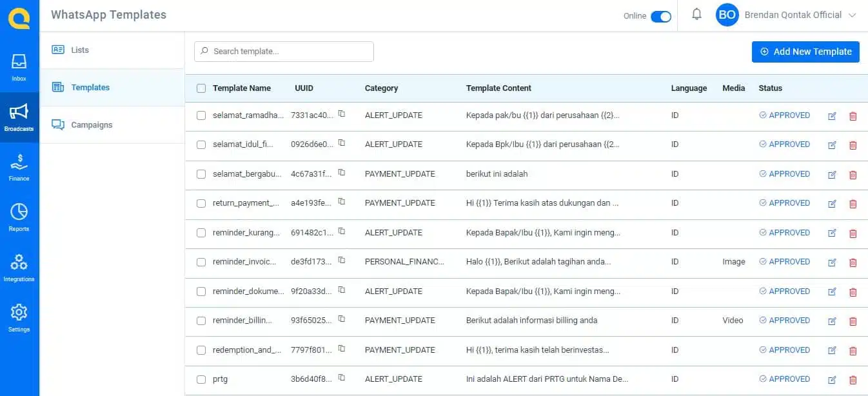Edit the reminder_kurang template

(x=832, y=233)
